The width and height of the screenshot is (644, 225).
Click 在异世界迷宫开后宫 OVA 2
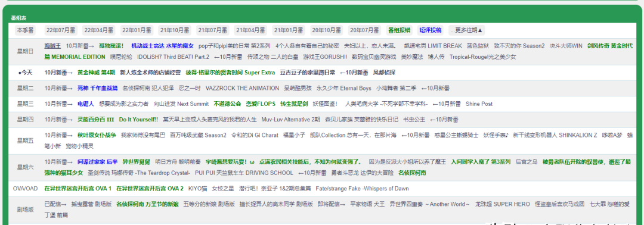pos(150,189)
